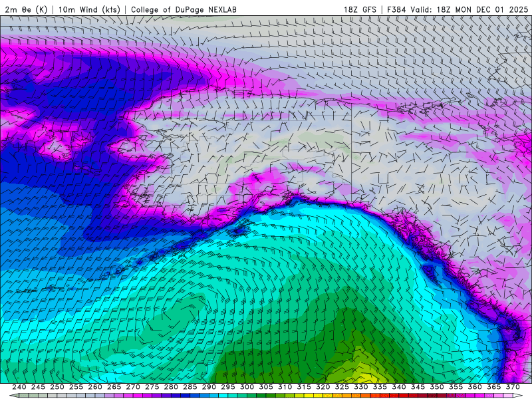This screenshot has height=399, width=532.
Task: Click the 250 value on the legend scale
Action: [x=57, y=387]
